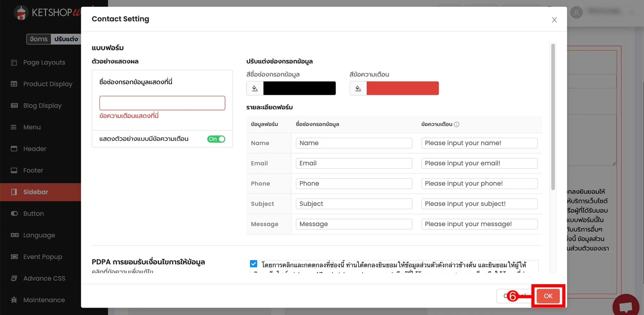Open the chat support bubble
This screenshot has width=644, height=315.
tap(626, 306)
